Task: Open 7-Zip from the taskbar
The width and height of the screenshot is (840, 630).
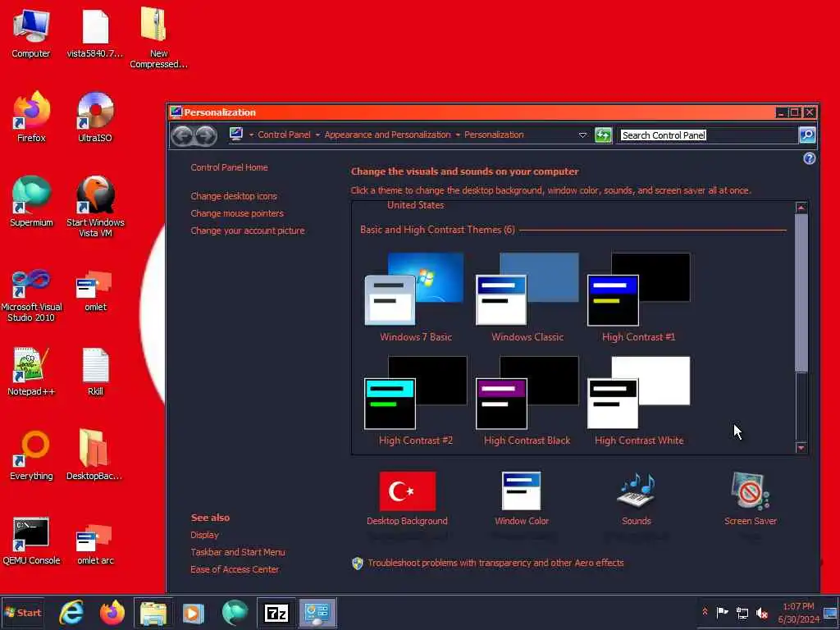Action: tap(276, 613)
